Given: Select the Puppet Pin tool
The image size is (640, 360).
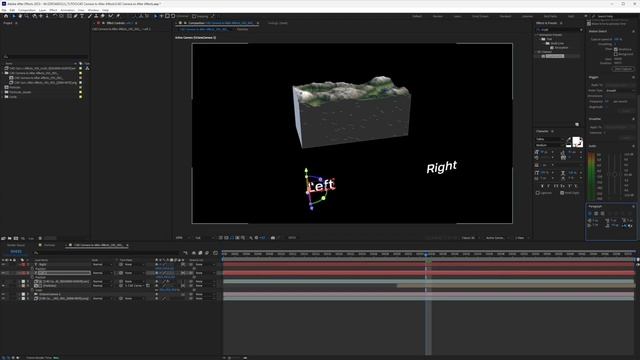Looking at the screenshot, I should [x=118, y=16].
